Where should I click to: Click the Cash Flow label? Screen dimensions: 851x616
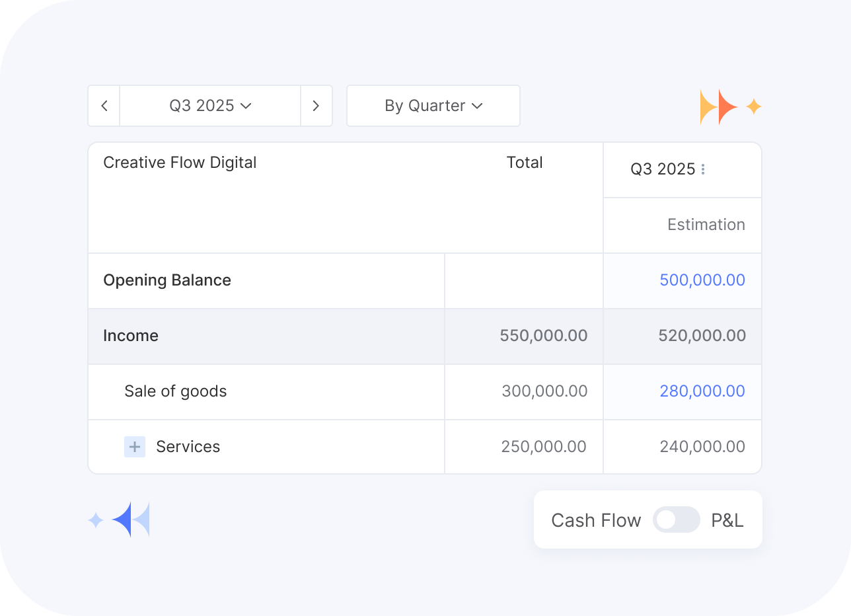(596, 521)
